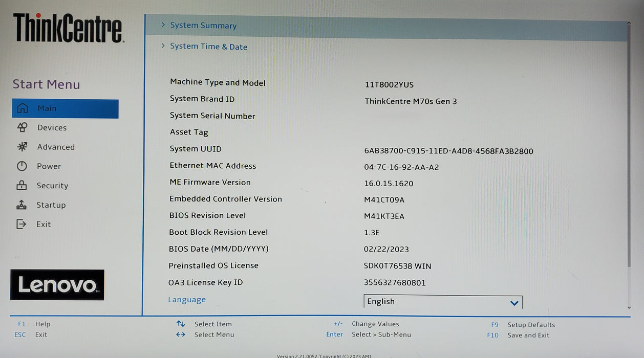
Task: Open the Main menu
Action: [x=66, y=108]
